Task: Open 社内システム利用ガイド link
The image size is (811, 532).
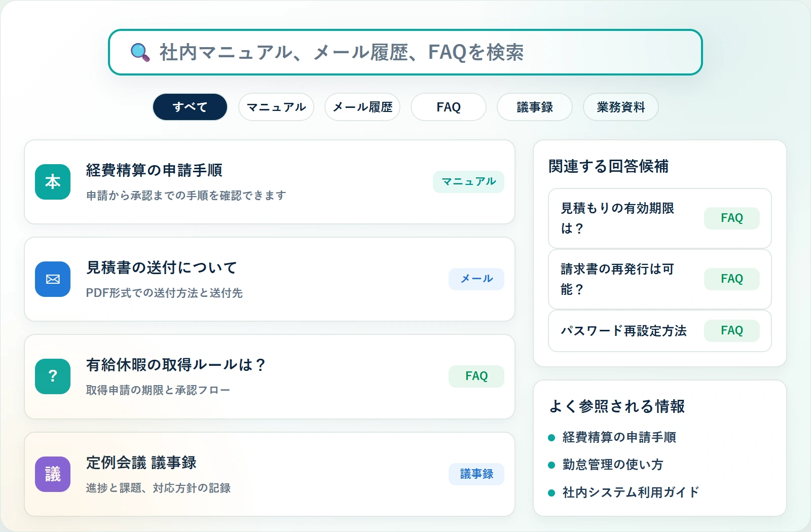Action: click(631, 492)
